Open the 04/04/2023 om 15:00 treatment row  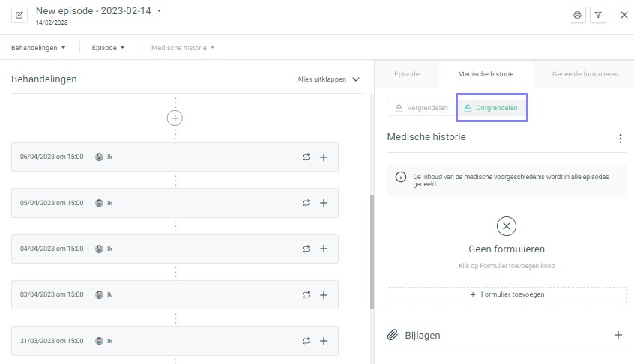click(175, 249)
